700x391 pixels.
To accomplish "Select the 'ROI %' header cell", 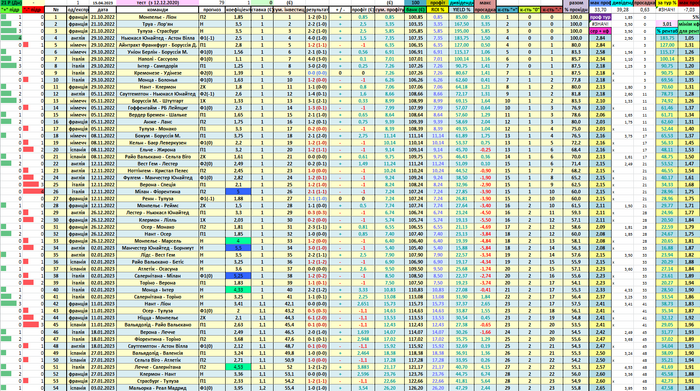I will point(438,9).
